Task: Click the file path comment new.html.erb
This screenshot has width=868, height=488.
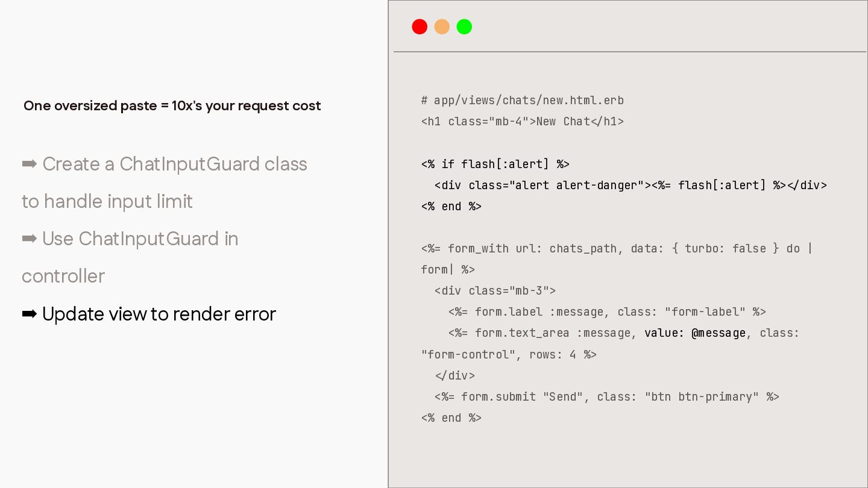Action: tap(523, 101)
